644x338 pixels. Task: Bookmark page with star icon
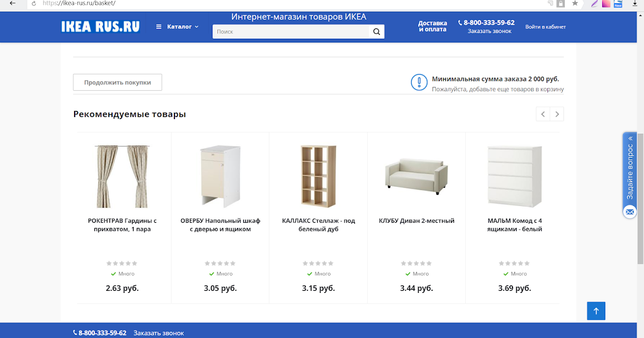click(x=575, y=3)
